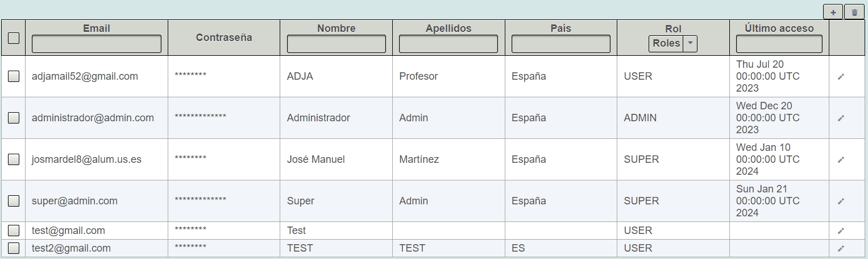The image size is (868, 259).
Task: Check the box for adjamail52@gmail.com
Action: click(x=14, y=76)
